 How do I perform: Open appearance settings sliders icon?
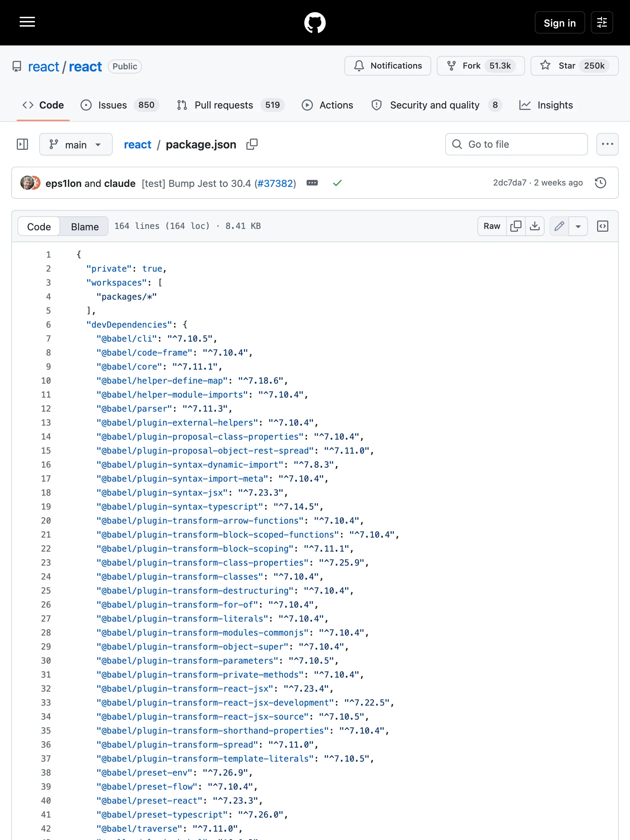[602, 23]
